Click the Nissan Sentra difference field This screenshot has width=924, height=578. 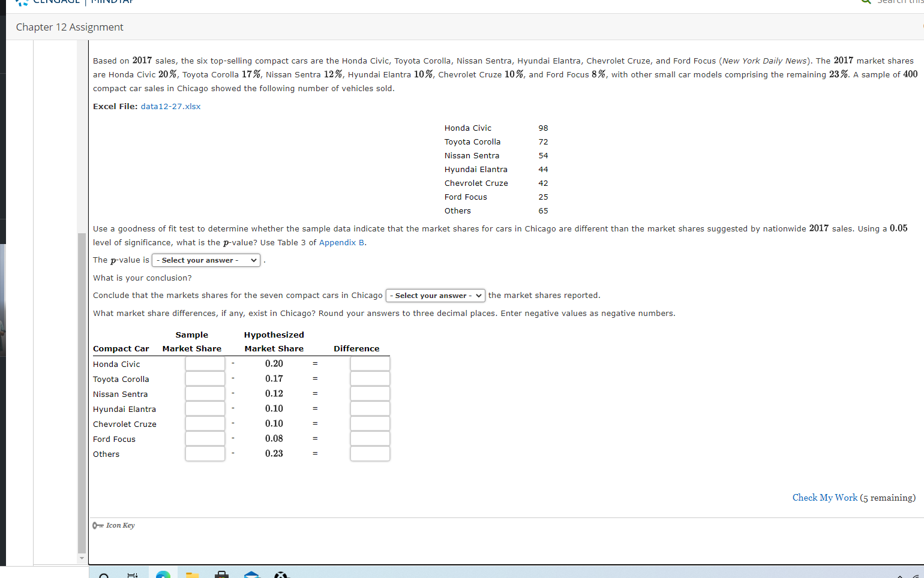[370, 393]
